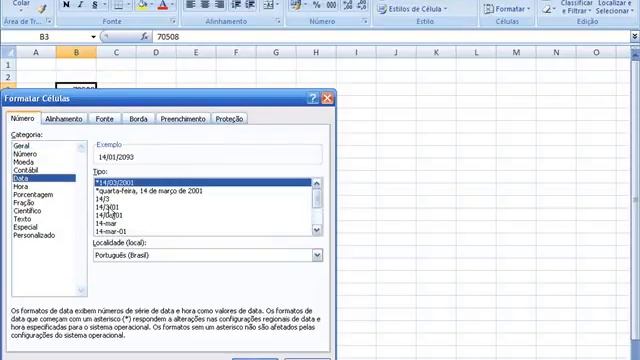640x360 pixels.
Task: Apply percent style format
Action: 317,4
